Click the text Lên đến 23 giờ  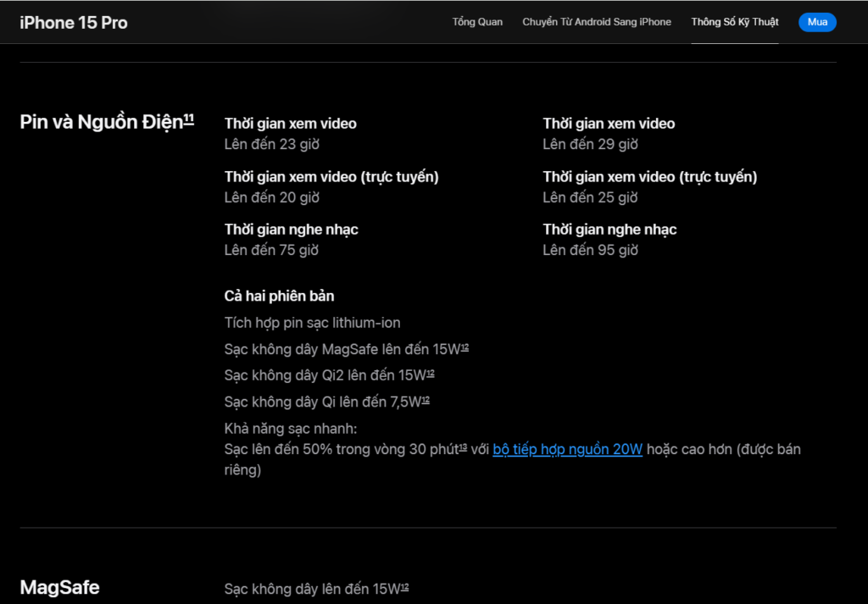pos(272,144)
